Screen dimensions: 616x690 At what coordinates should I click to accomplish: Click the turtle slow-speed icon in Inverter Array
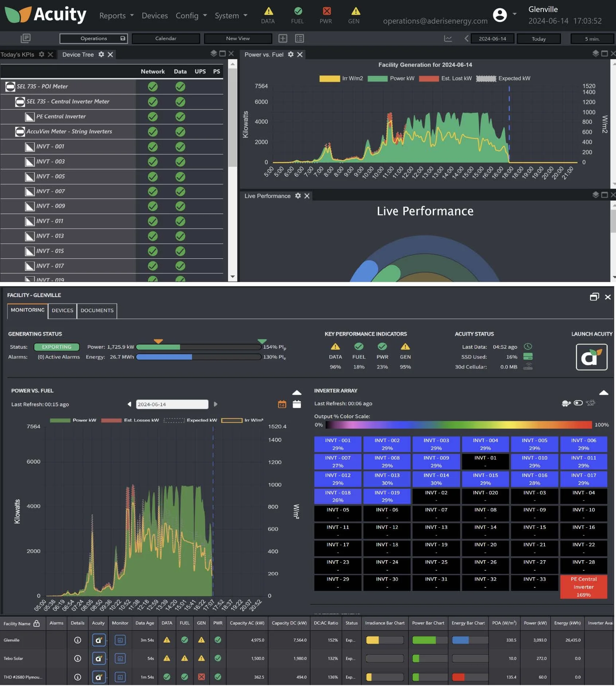tap(566, 403)
